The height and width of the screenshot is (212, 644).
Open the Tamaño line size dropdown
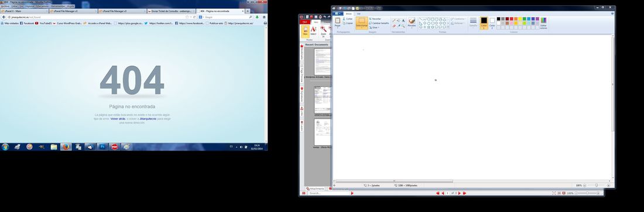tap(473, 23)
